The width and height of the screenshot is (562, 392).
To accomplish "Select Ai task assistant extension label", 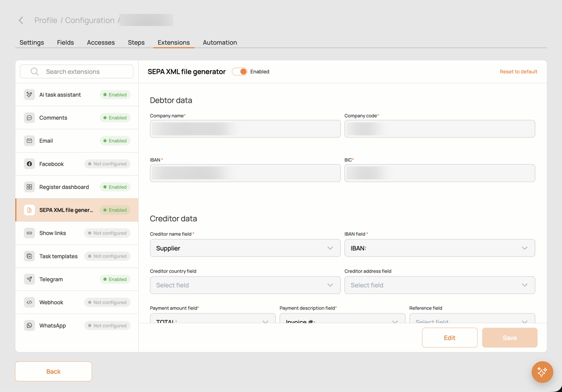I will coord(60,94).
